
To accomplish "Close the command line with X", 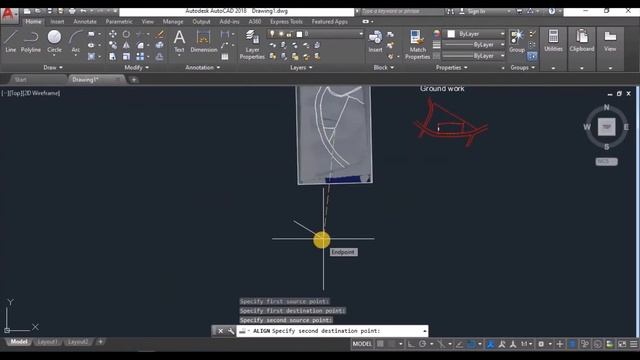I will click(220, 331).
